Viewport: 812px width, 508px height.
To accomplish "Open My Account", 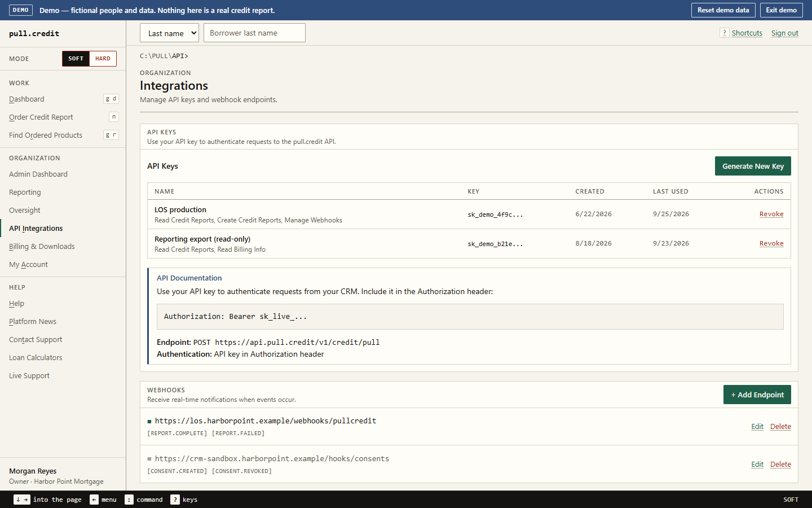I will pyautogui.click(x=28, y=265).
